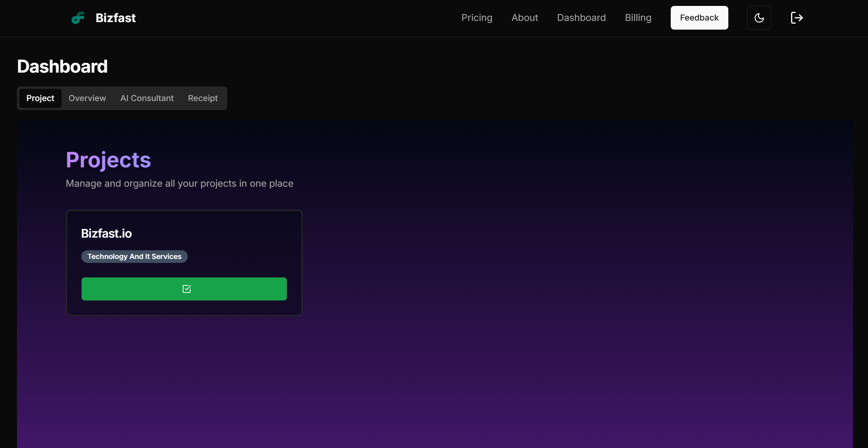Open Dashboard from the top navigation

581,18
